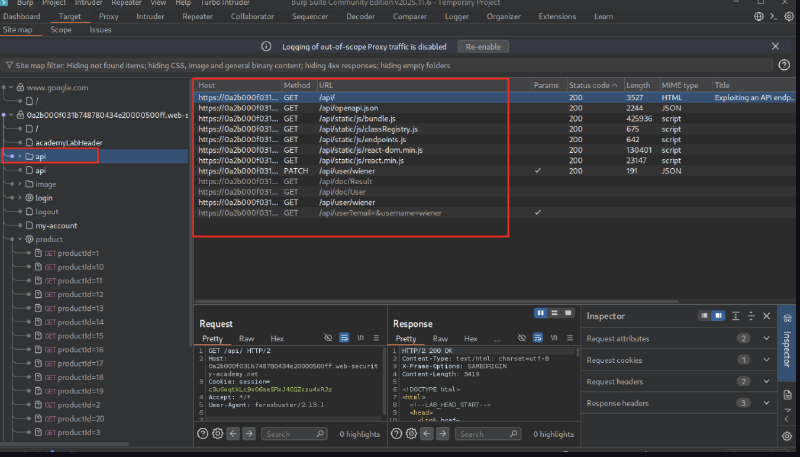Toggle word wrap in Response panel
The height and width of the screenshot is (457, 800).
538,338
